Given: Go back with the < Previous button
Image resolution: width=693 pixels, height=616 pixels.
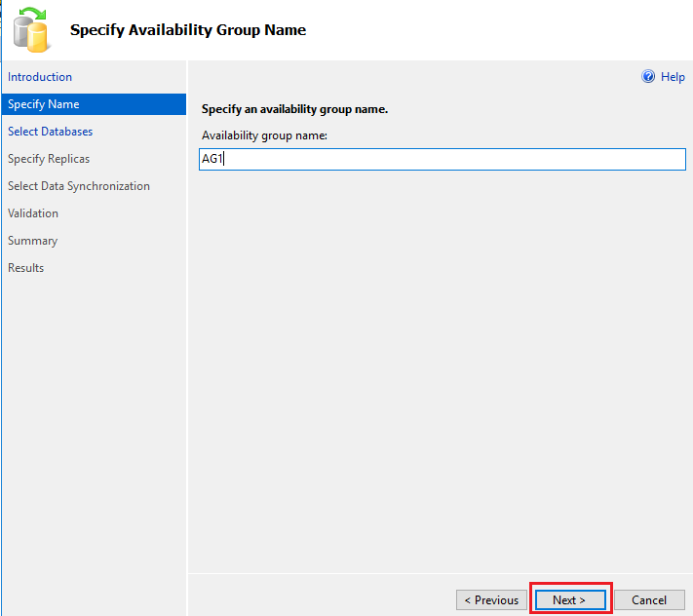Looking at the screenshot, I should [491, 600].
